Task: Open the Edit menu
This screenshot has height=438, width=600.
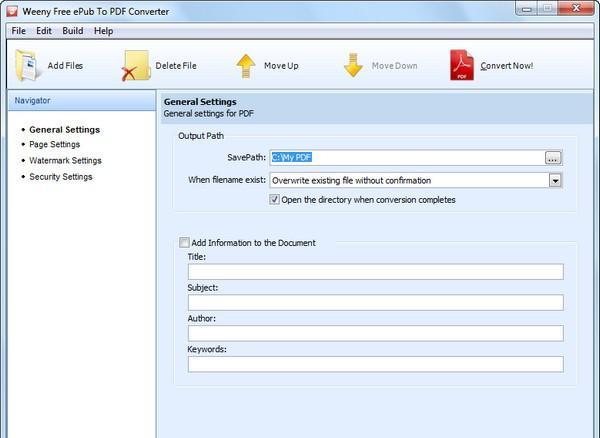Action: (44, 31)
